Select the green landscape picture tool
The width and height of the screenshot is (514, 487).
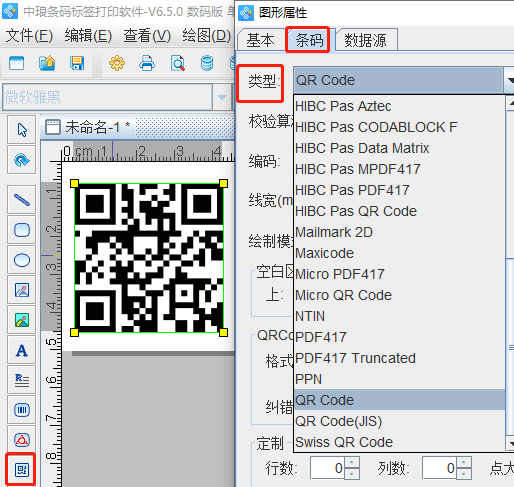pos(22,320)
